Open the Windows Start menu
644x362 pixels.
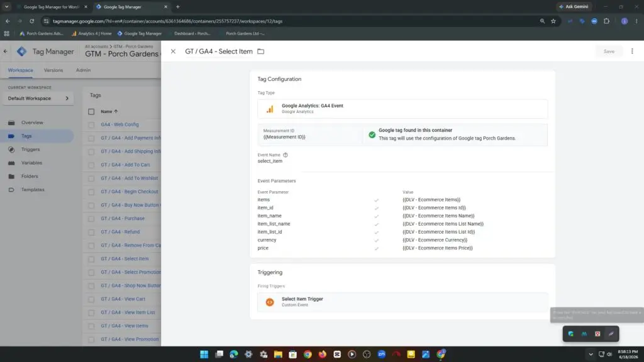204,354
